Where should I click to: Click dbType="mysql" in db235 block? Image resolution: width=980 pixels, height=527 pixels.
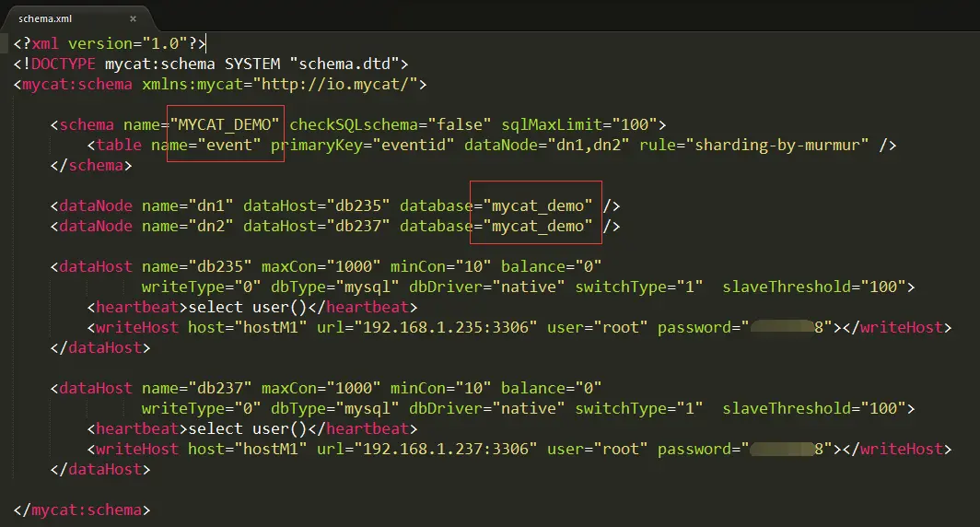[335, 287]
